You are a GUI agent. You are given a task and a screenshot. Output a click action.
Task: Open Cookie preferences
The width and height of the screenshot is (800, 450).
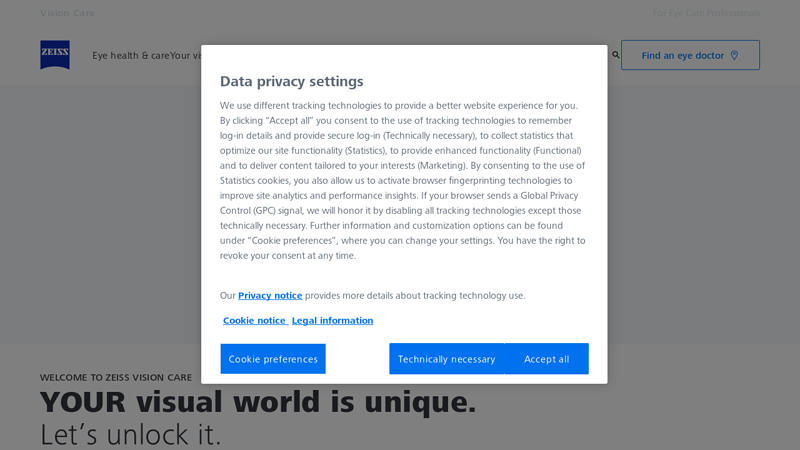coord(273,359)
